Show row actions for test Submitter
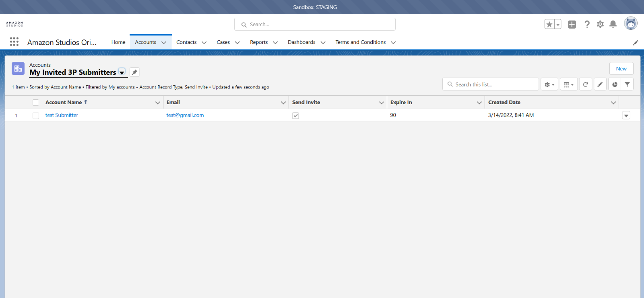Screen dimensions: 644x298 pos(626,115)
